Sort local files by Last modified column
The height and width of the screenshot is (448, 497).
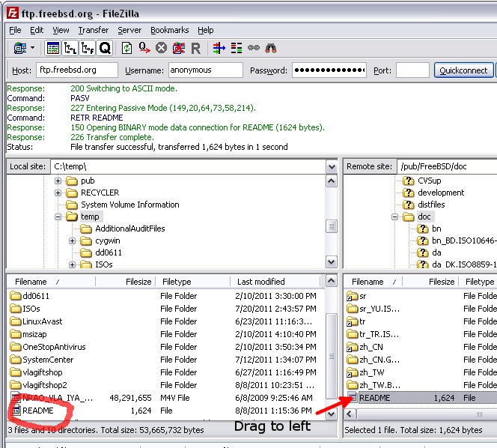point(260,282)
